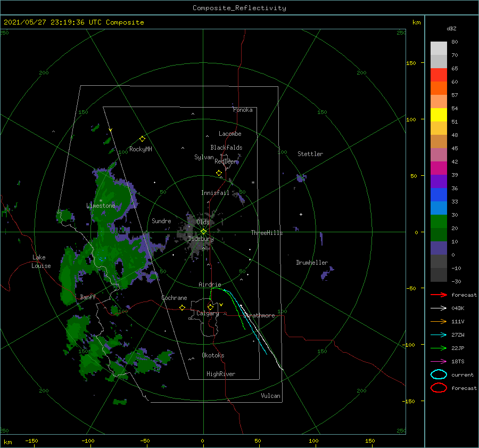Click the 42 dBZ pink color swatch
Screen dimensions: 479x448
point(439,154)
